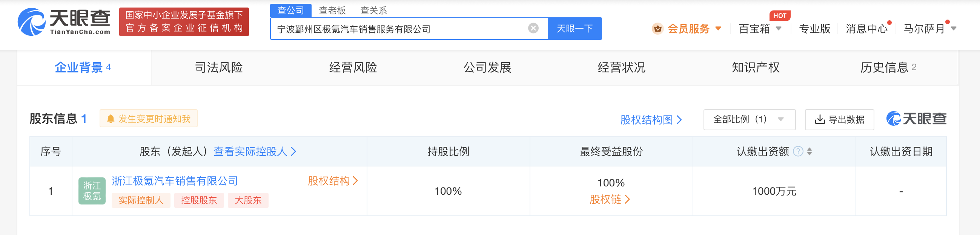Click the 天眼一下 search button
Screen dimensions: 980x235
click(x=574, y=29)
